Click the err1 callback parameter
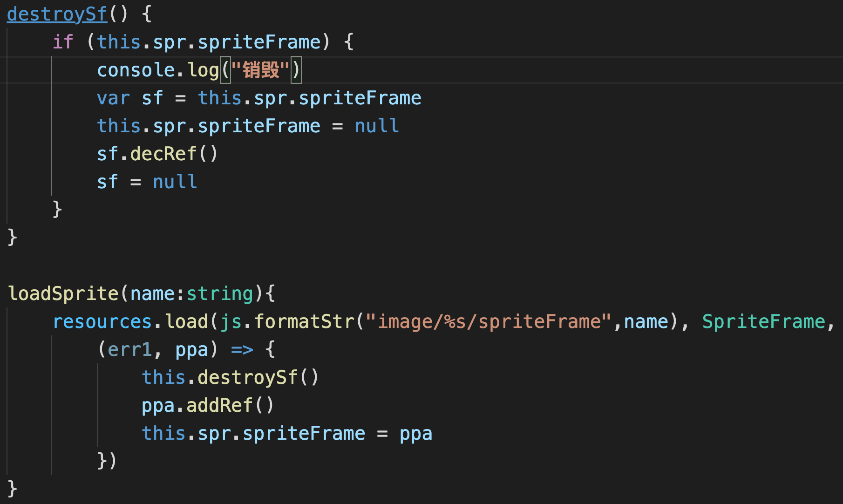Viewport: 843px width, 504px height. coord(130,349)
